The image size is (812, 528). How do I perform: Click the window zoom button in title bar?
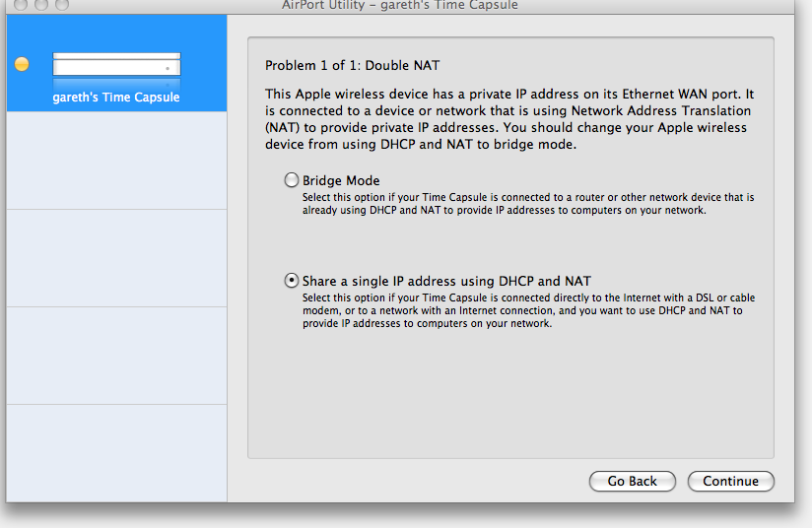point(62,4)
